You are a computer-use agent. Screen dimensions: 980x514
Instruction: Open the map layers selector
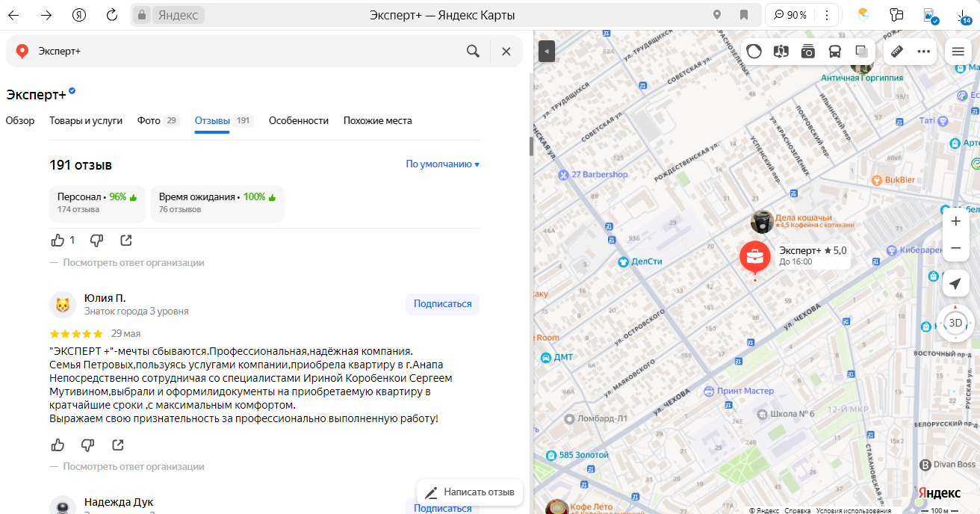tap(861, 52)
